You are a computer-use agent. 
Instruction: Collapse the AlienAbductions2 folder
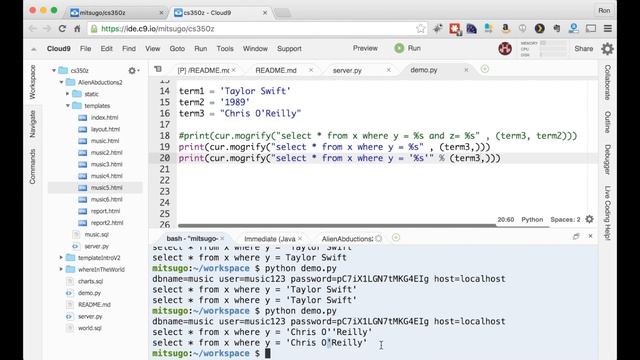(61, 82)
